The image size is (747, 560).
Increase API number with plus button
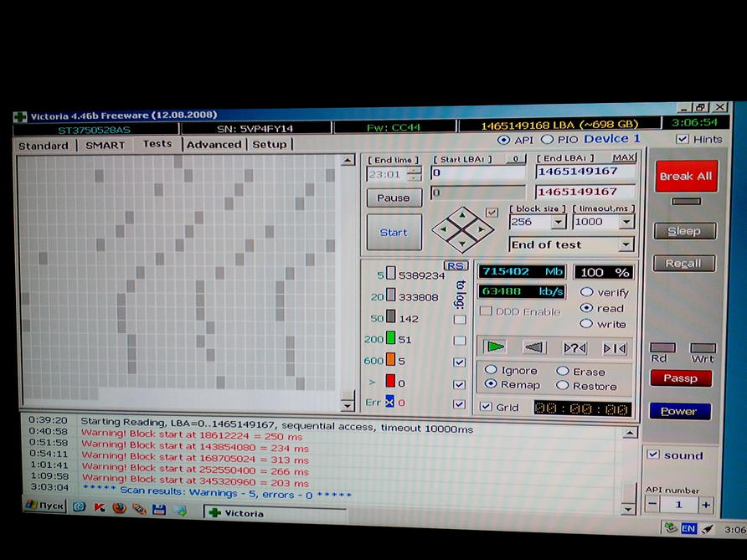[706, 504]
